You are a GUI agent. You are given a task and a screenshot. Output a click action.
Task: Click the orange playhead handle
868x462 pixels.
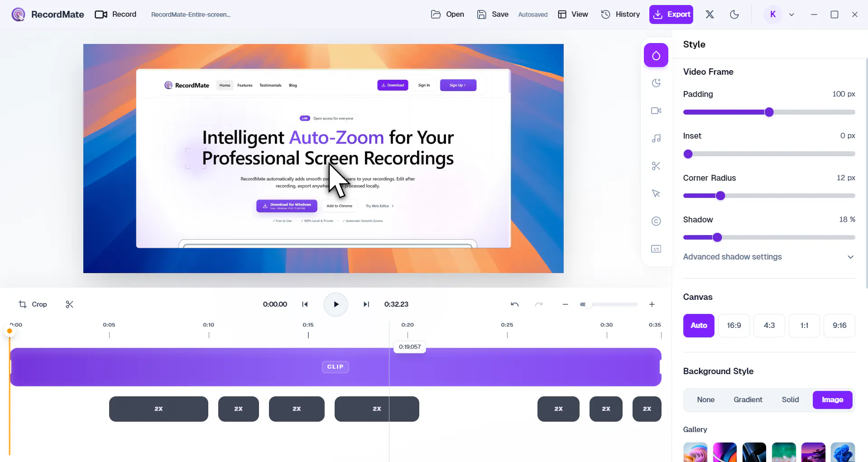(x=10, y=331)
